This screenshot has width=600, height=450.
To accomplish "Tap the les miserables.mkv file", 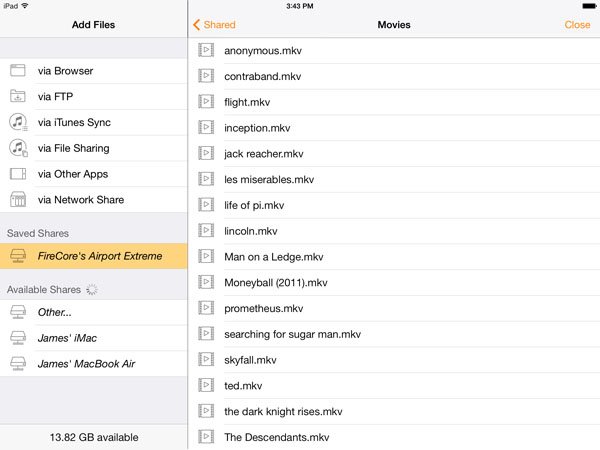I will point(394,179).
